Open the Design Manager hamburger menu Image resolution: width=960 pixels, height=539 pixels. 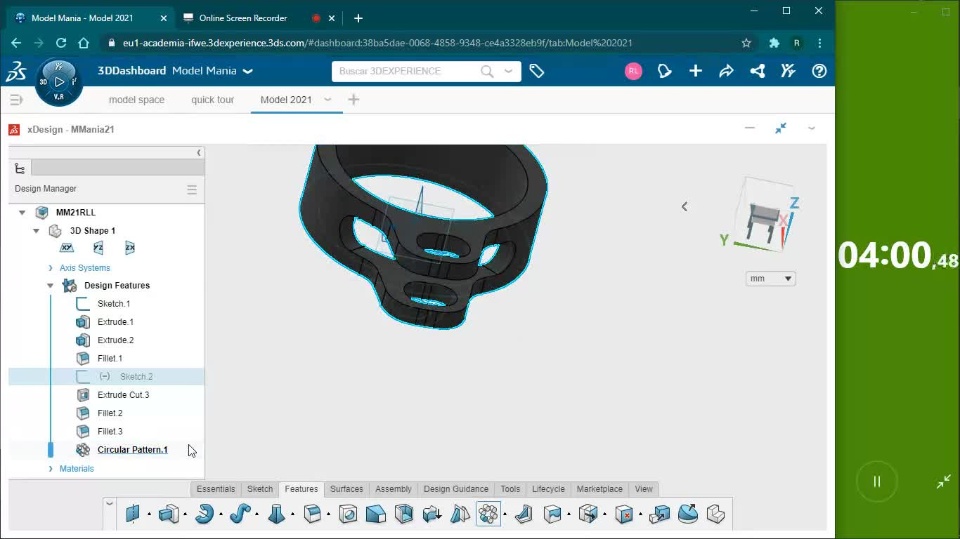coord(192,189)
